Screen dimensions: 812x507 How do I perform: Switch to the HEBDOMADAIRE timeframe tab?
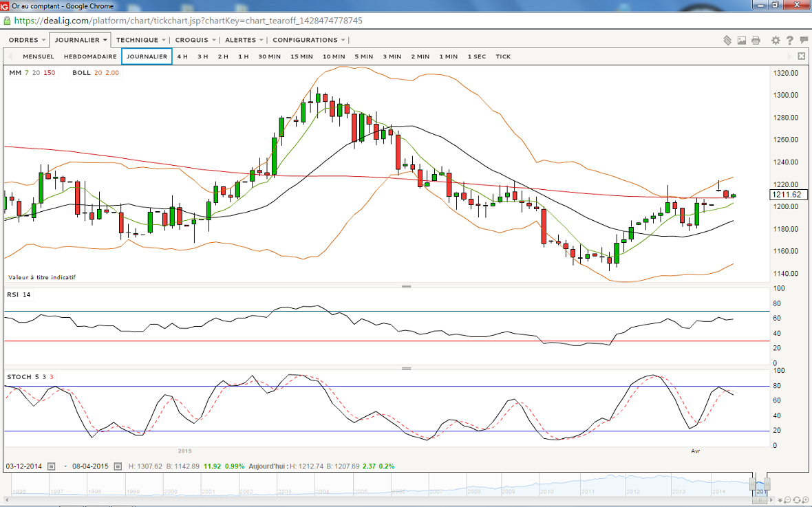(x=90, y=56)
